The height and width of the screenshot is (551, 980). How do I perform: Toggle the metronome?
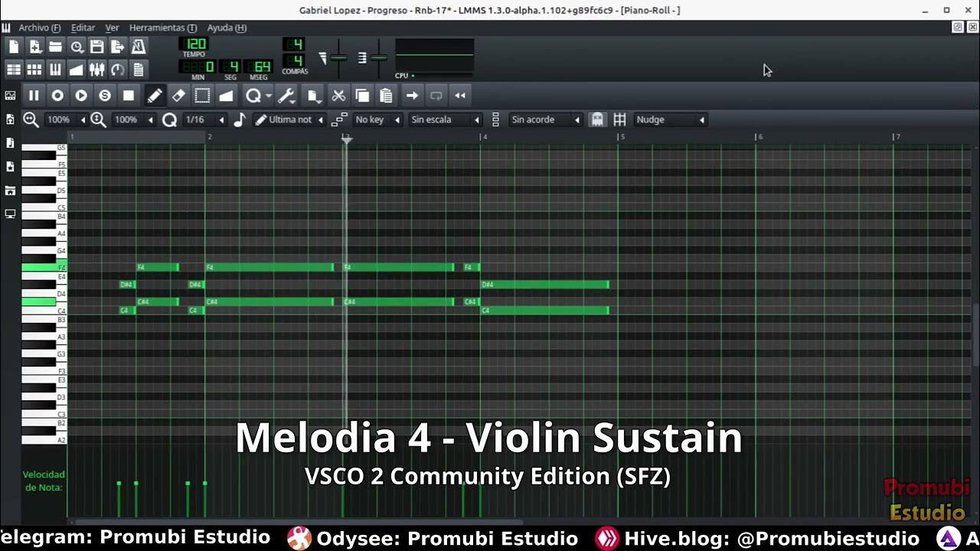tap(139, 47)
